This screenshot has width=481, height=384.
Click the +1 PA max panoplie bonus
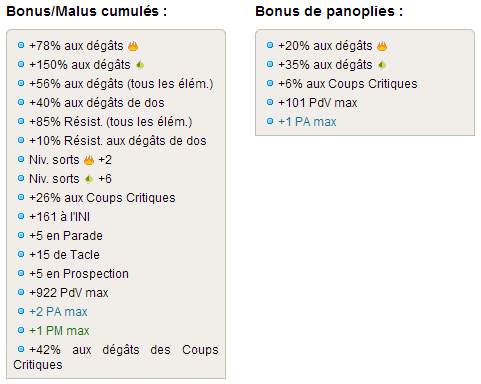coord(307,122)
